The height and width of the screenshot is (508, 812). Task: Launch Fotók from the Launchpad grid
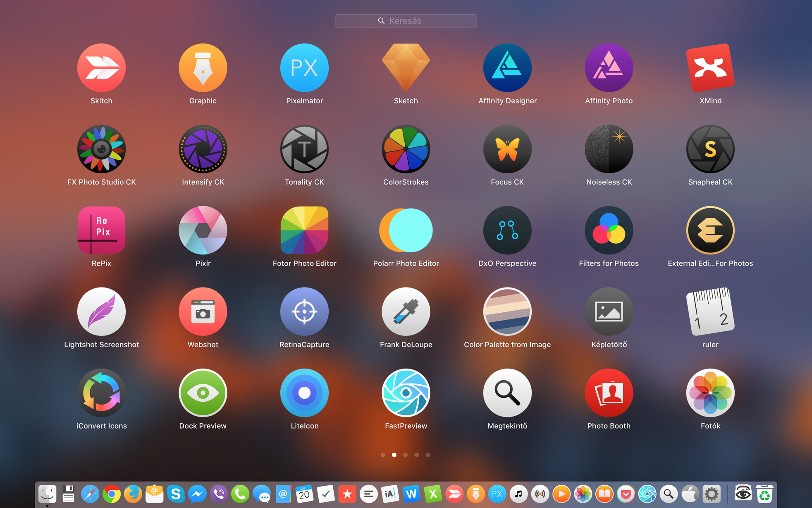[710, 393]
